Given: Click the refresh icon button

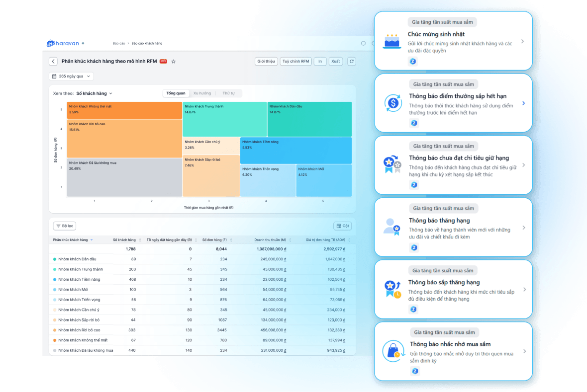Looking at the screenshot, I should click(x=352, y=61).
